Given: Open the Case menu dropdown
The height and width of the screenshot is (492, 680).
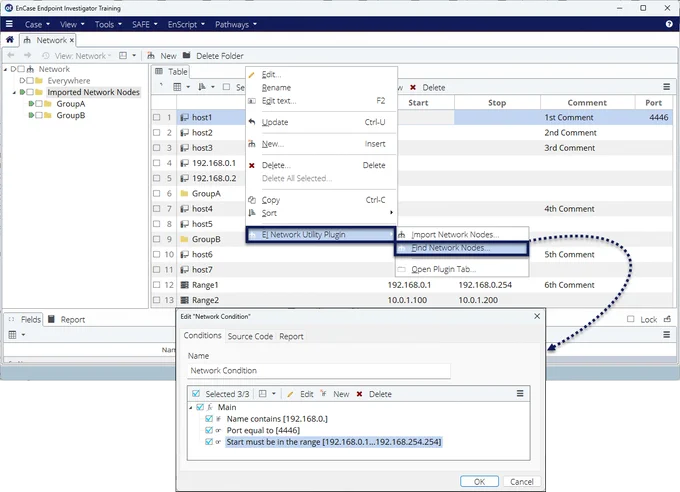Looking at the screenshot, I should [37, 24].
